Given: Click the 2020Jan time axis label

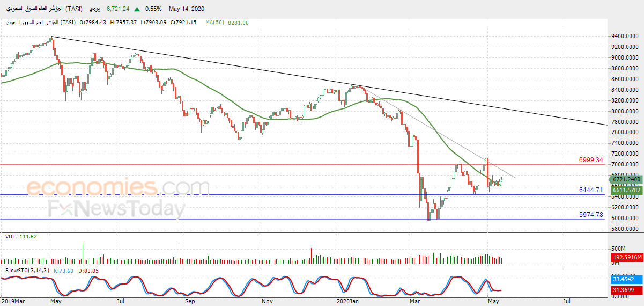Looking at the screenshot, I should [347, 302].
